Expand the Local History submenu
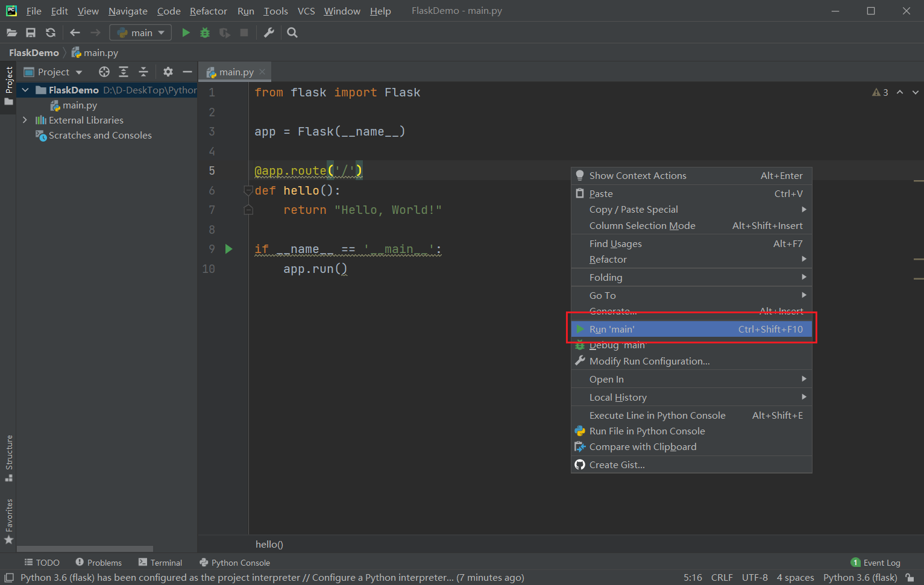This screenshot has height=585, width=924. [691, 397]
